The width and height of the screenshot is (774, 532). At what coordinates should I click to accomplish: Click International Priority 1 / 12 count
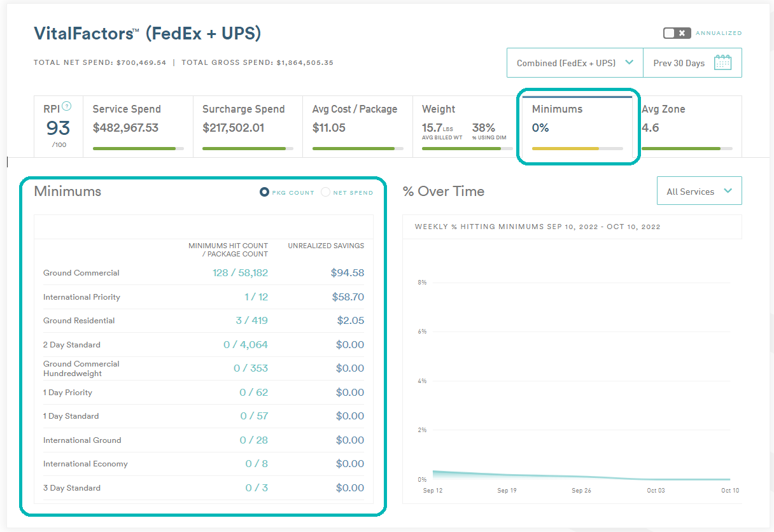(256, 297)
